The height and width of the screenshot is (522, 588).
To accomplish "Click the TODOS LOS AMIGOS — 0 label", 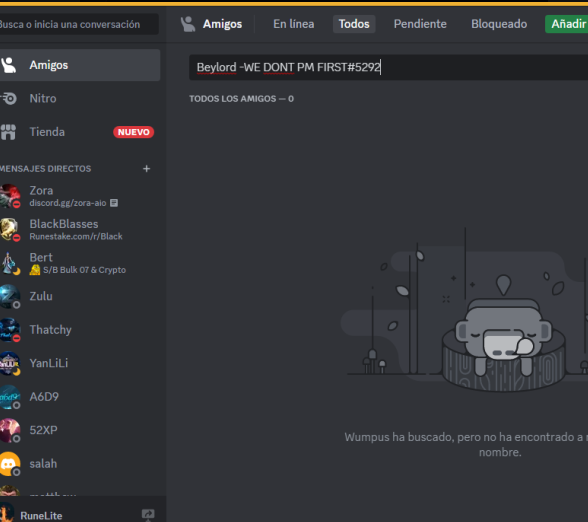I will 242,99.
